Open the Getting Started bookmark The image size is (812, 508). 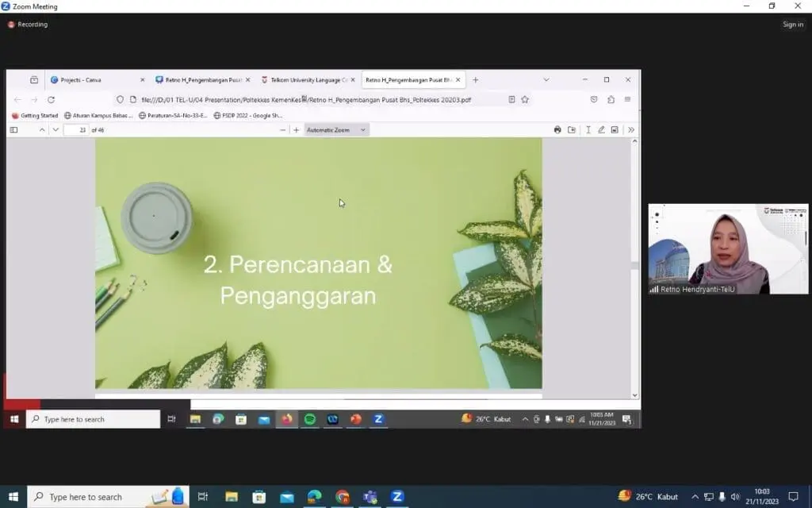[35, 116]
